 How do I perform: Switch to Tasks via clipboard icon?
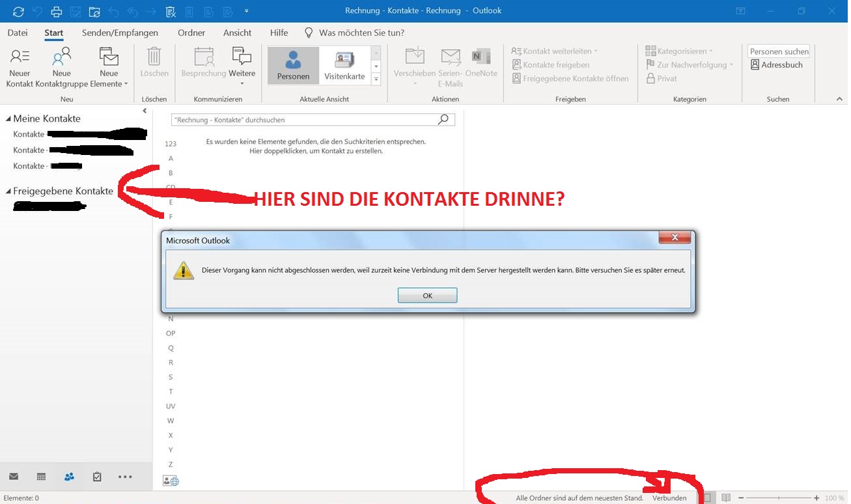pos(97,477)
